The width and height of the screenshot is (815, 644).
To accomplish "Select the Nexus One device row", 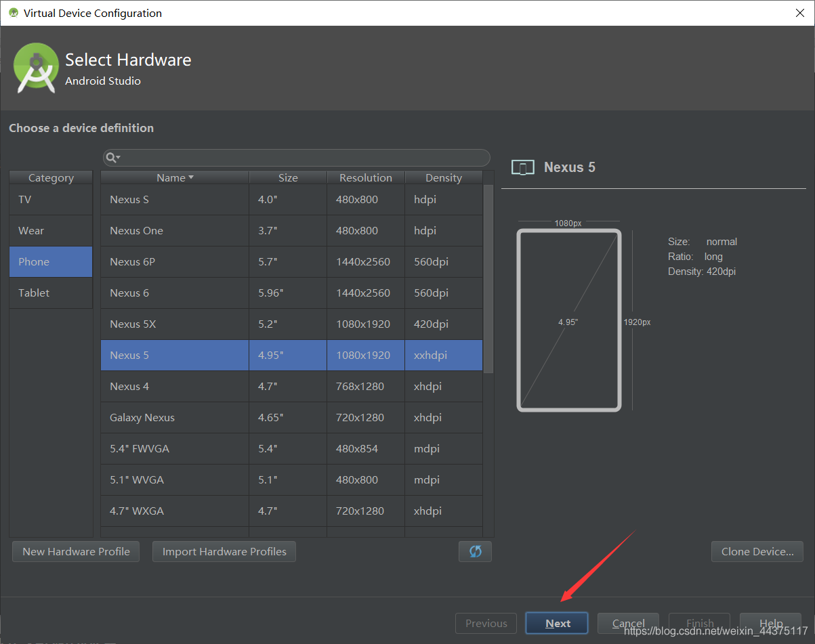I will pos(291,231).
